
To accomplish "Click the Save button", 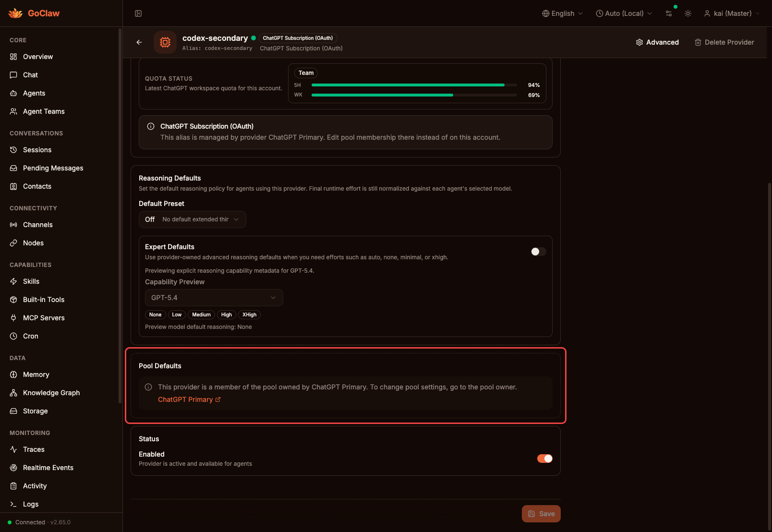I will click(x=541, y=514).
